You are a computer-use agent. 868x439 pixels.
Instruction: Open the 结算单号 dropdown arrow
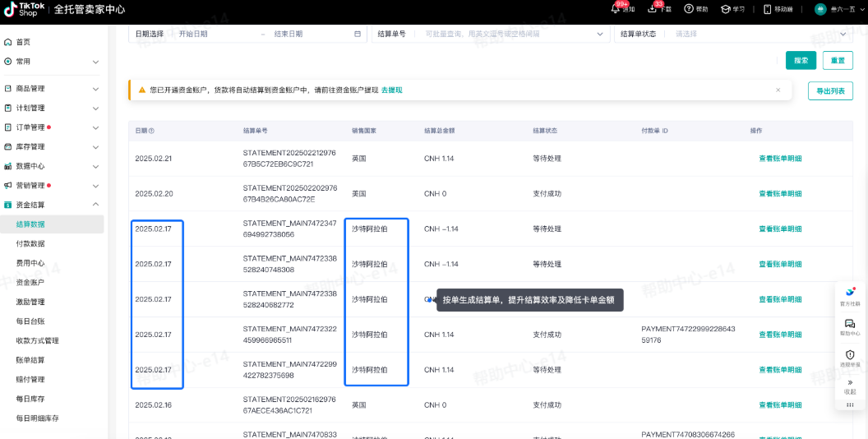[599, 34]
